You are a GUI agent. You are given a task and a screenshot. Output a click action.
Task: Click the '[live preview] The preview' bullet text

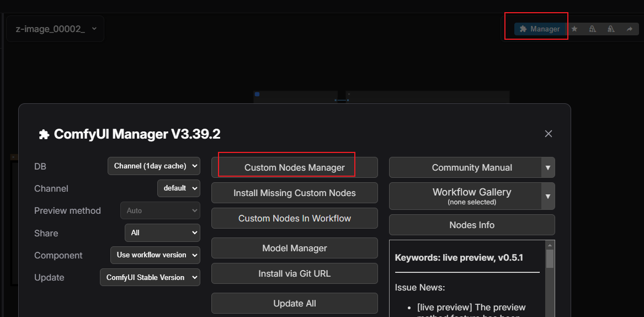click(471, 307)
